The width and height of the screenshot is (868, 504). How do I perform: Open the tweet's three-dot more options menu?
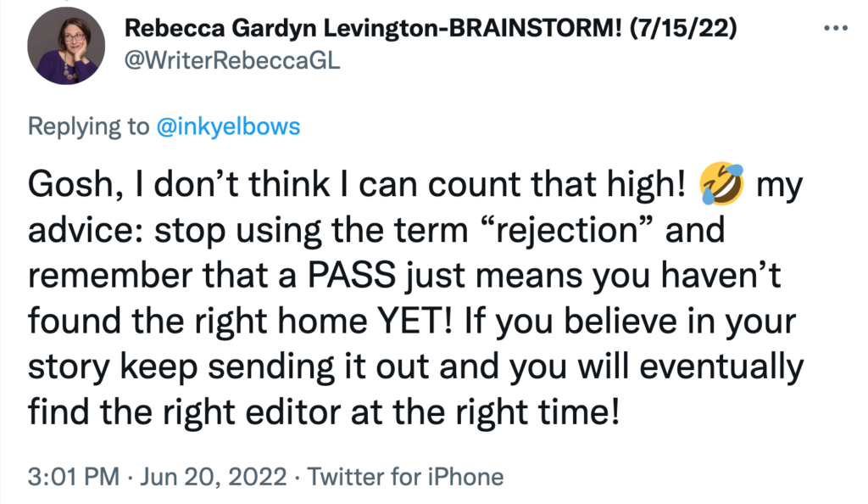(835, 28)
